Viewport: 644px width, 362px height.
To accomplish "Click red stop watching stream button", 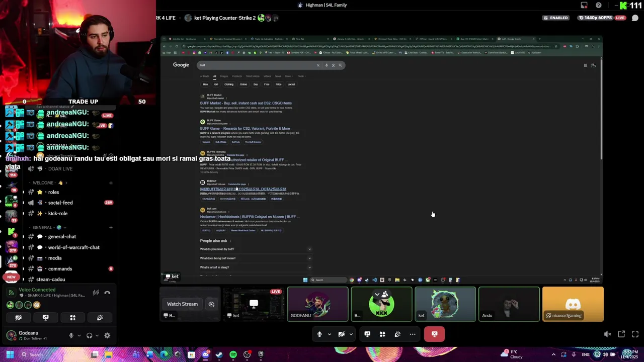I will pos(434,334).
